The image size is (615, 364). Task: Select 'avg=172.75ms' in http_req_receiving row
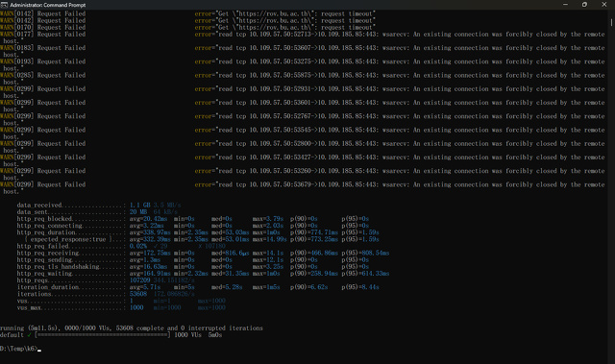coord(150,254)
